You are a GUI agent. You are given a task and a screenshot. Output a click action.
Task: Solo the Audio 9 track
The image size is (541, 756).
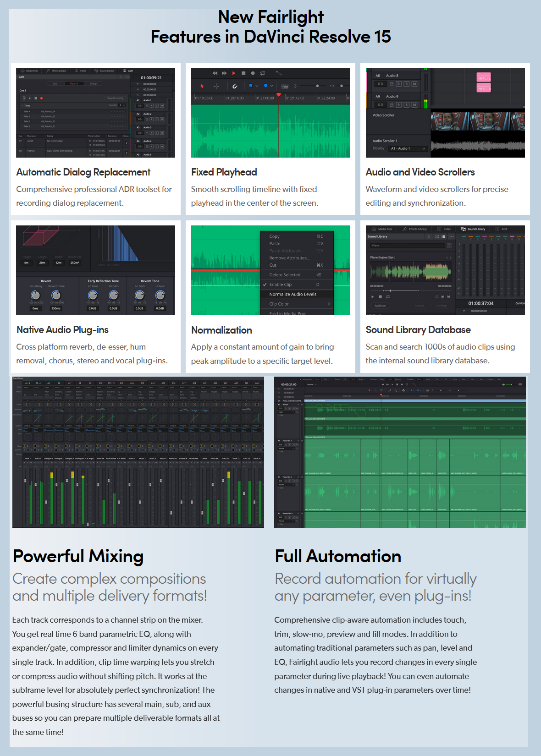406,105
